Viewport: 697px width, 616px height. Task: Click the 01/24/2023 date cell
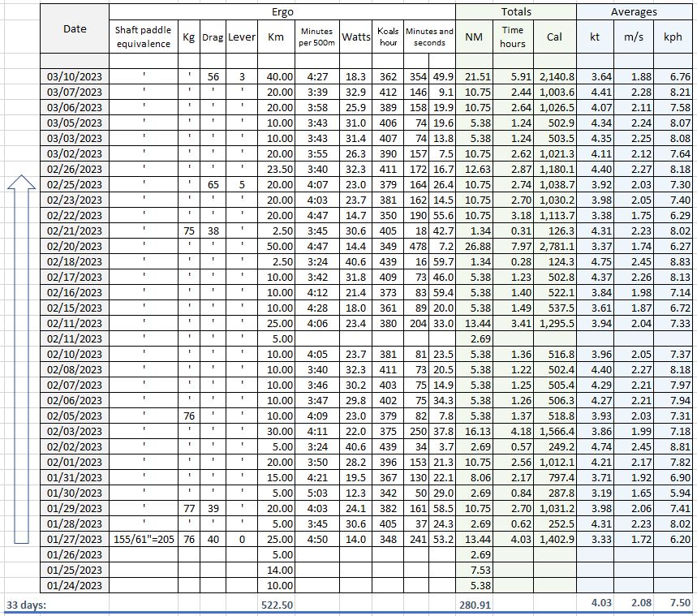point(74,585)
